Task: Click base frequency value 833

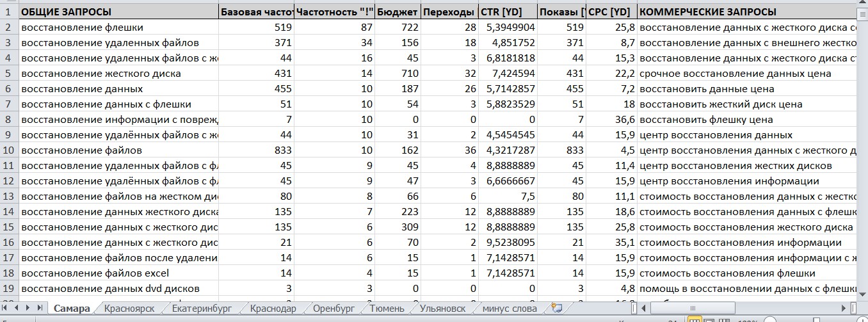Action: [256, 150]
